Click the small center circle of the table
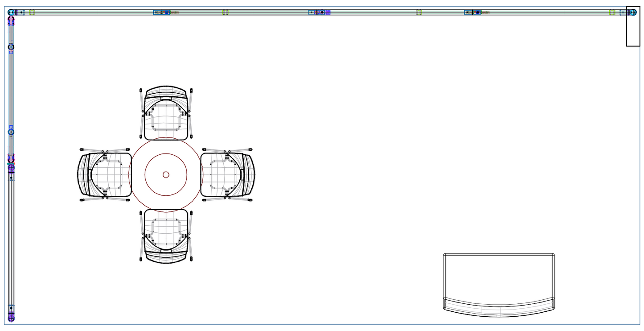Viewport: 644px width, 331px height. pos(166,174)
